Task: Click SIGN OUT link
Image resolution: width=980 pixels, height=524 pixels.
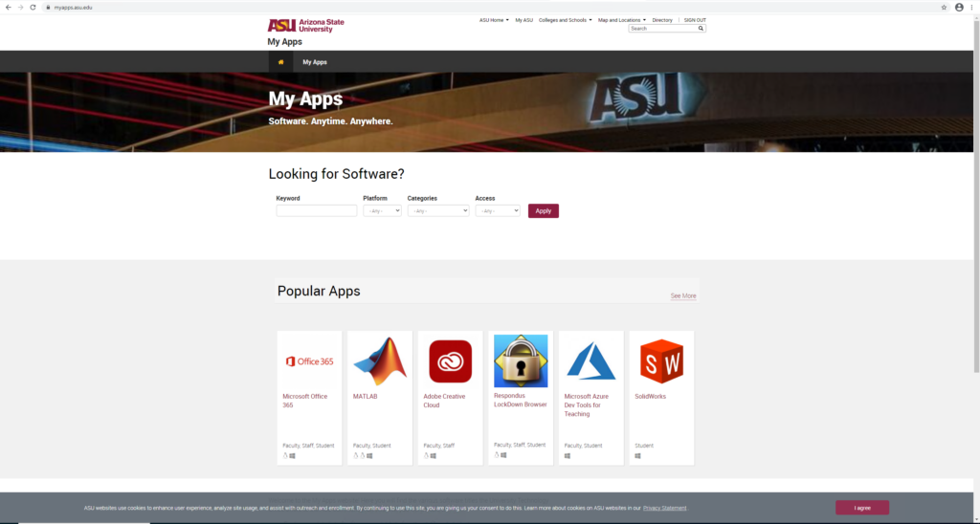Action: [x=695, y=20]
